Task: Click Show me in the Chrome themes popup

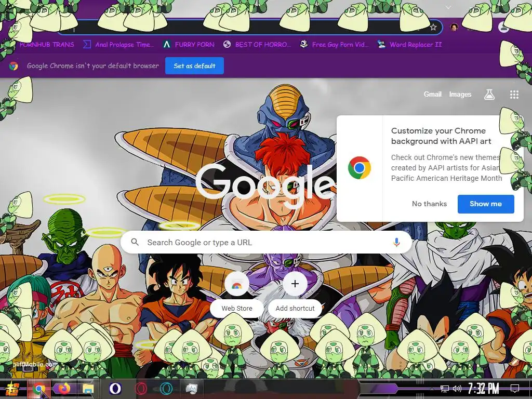Action: click(486, 204)
